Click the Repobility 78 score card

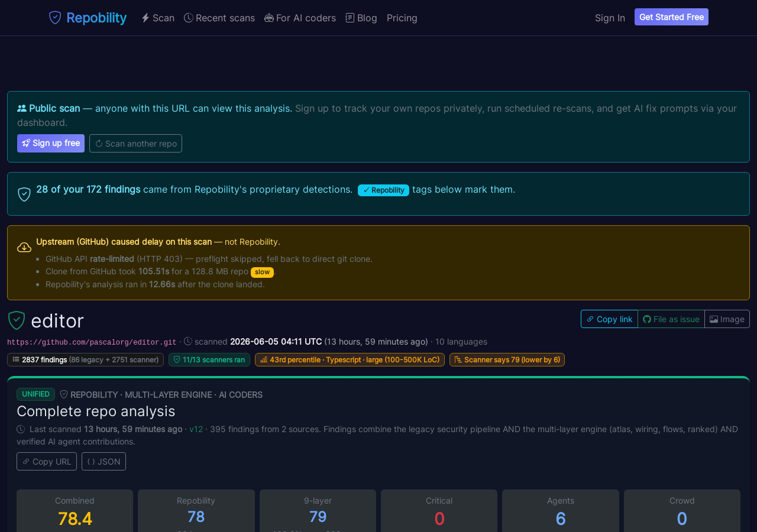[196, 511]
